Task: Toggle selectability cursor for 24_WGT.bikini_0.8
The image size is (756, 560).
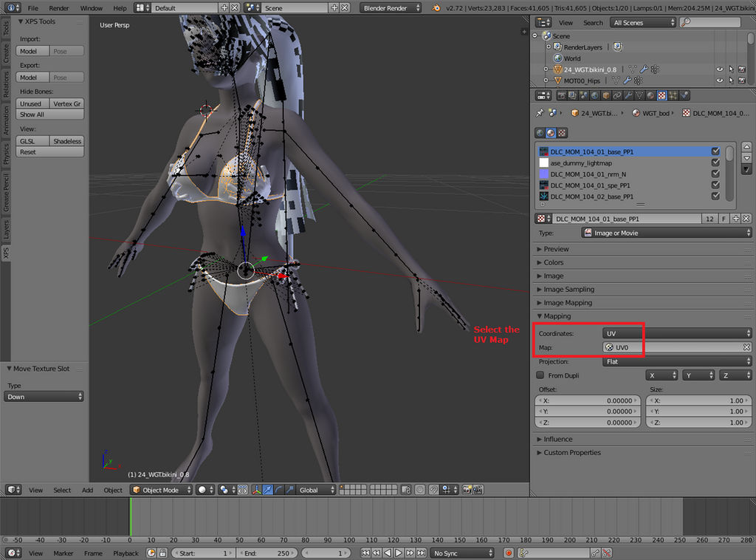Action: click(731, 69)
